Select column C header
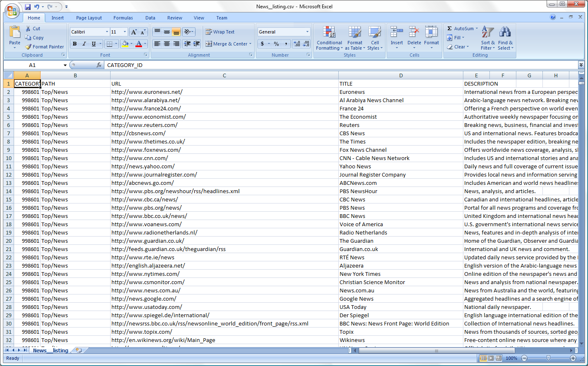The image size is (588, 366). (224, 75)
